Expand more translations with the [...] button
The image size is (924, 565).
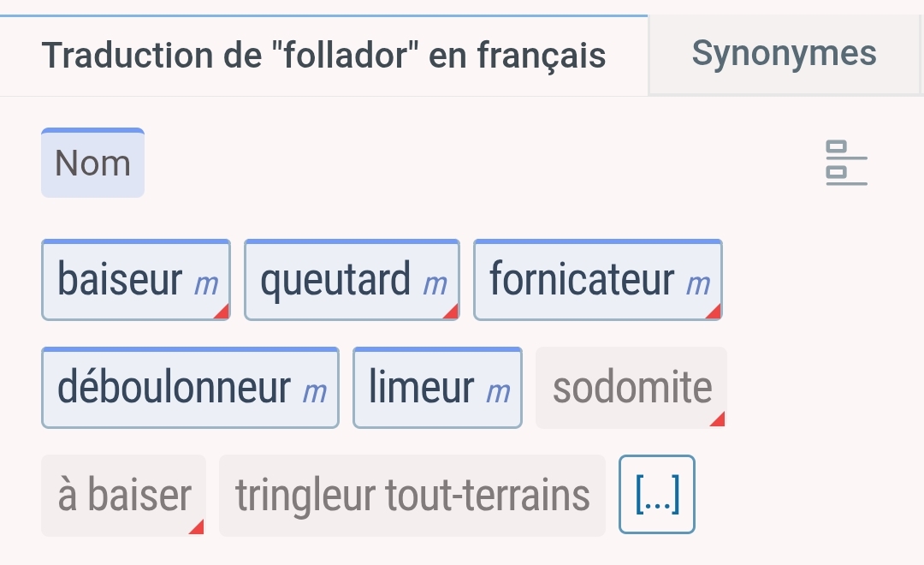point(656,495)
